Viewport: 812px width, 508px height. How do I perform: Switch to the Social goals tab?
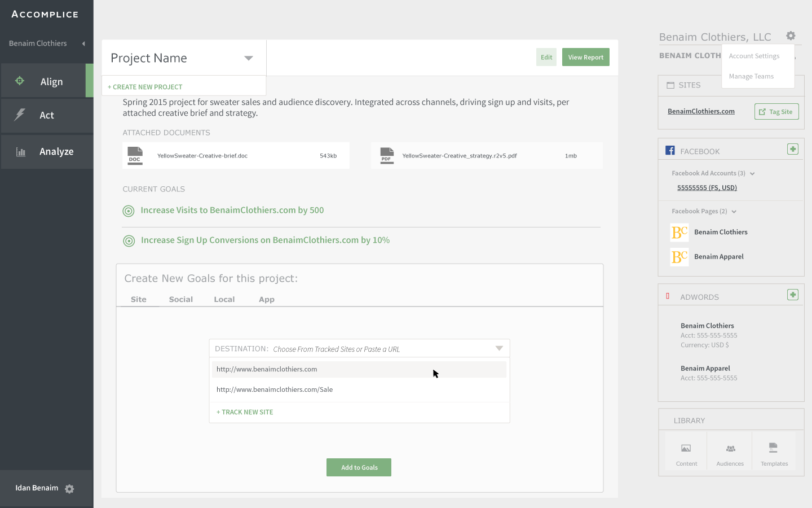pos(180,299)
